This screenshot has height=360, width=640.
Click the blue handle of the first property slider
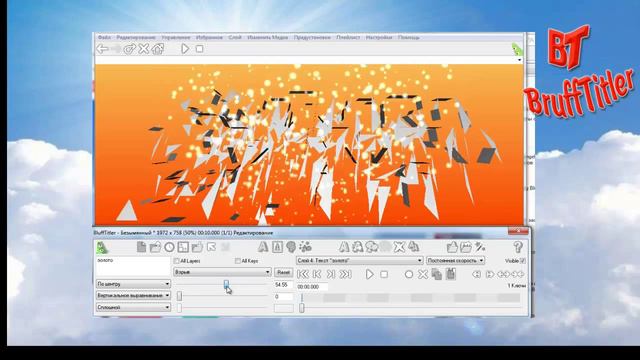point(227,284)
